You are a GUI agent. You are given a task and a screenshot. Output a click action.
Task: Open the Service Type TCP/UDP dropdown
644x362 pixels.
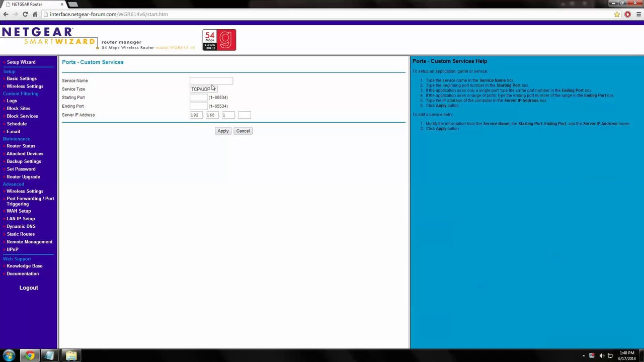pos(203,89)
